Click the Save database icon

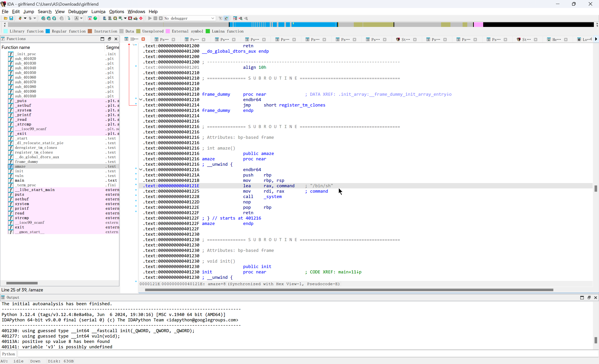click(x=11, y=18)
